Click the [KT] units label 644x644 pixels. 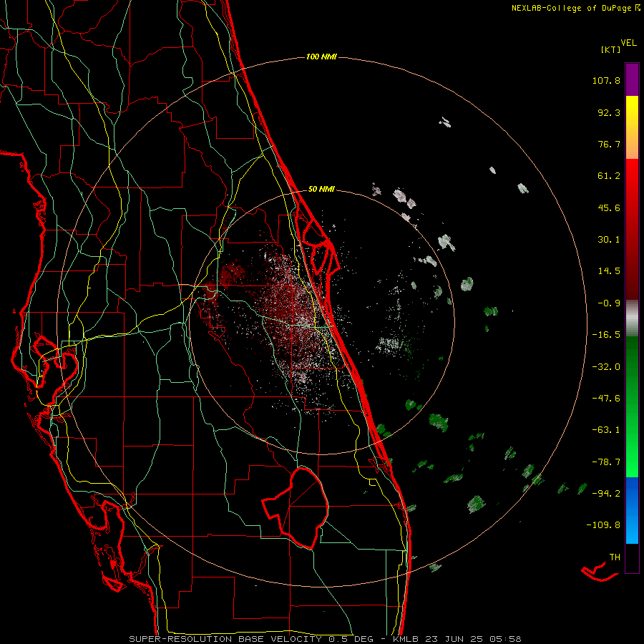(610, 49)
